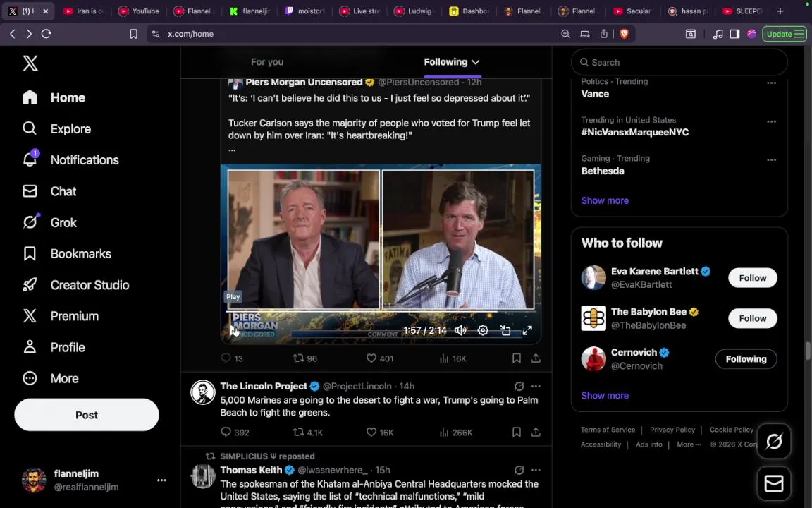Image resolution: width=812 pixels, height=508 pixels.
Task: Open options for Bethesda trend
Action: pyautogui.click(x=772, y=159)
